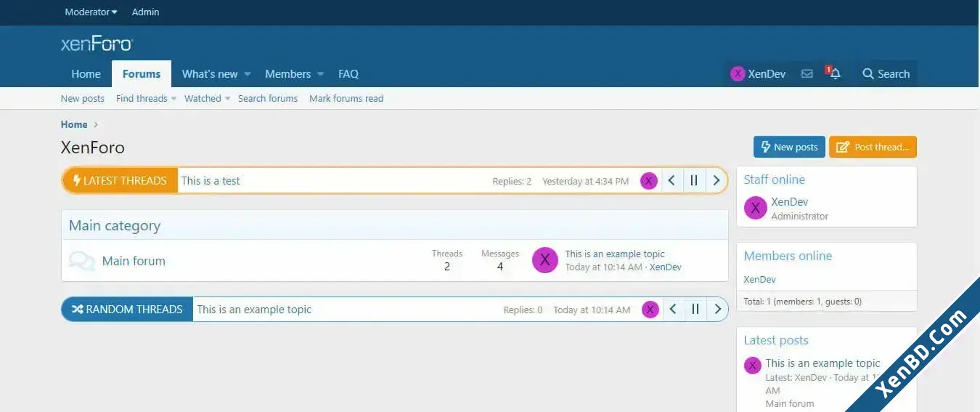Open New posts in sub-navigation
The height and width of the screenshot is (412, 980).
click(x=83, y=99)
